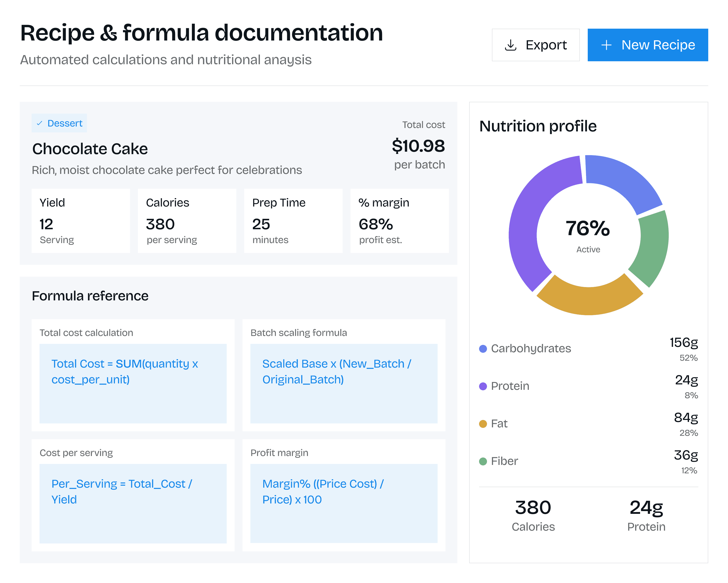Viewport: 728px width, 583px height.
Task: Click the plus icon on New Recipe
Action: [x=607, y=45]
